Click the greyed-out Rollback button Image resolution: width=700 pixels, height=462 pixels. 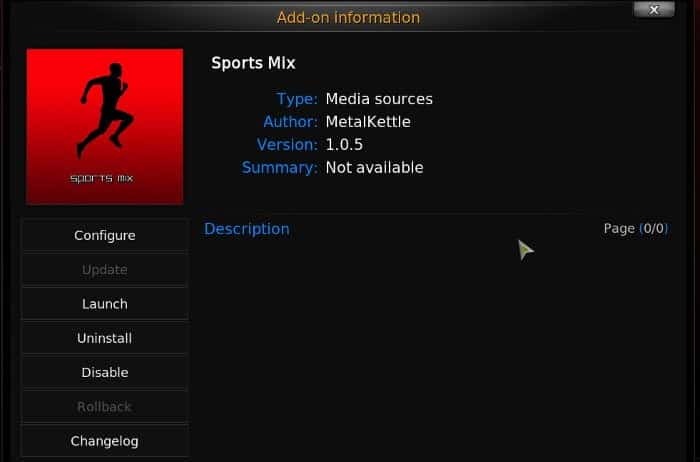click(105, 407)
